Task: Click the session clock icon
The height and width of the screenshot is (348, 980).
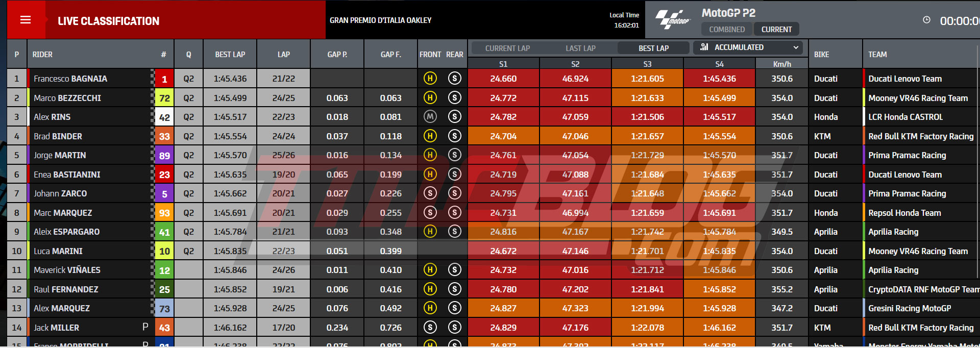Action: 926,20
